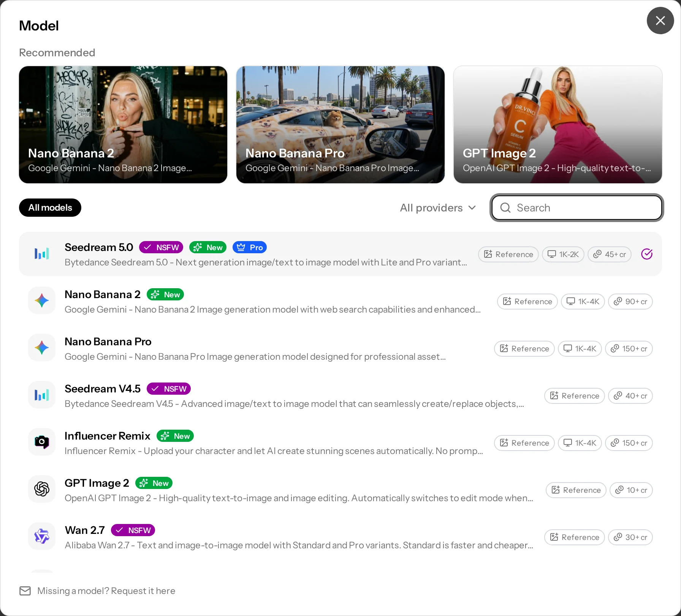Open the Nano Banana Pro recommended card
681x616 pixels.
click(x=340, y=125)
